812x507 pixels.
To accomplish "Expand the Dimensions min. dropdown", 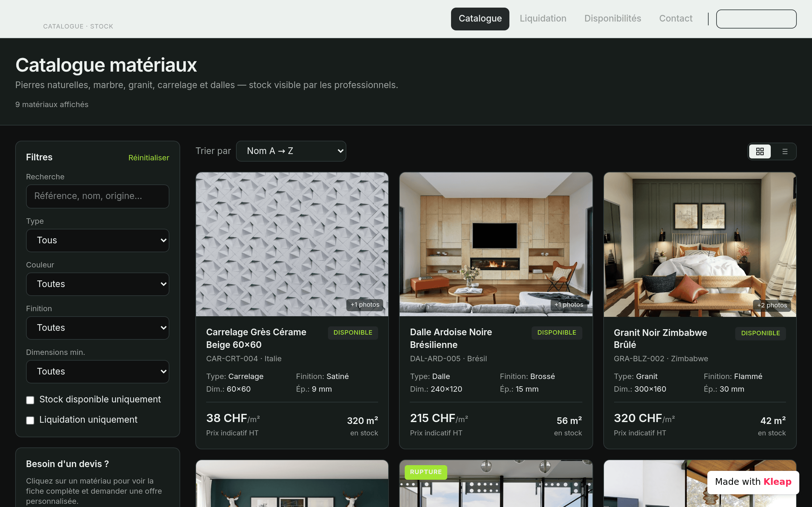I will point(98,371).
